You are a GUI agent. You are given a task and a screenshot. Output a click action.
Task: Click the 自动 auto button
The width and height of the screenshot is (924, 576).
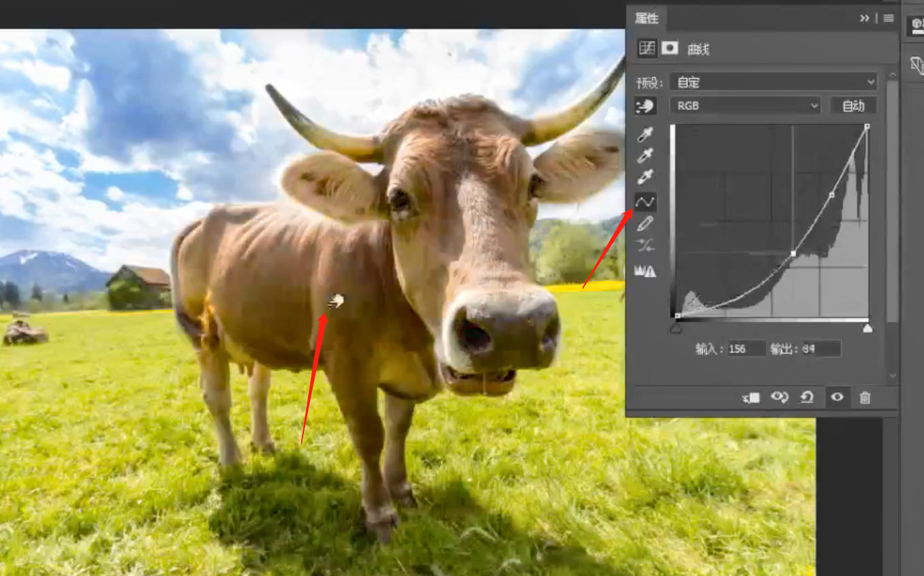(x=853, y=106)
